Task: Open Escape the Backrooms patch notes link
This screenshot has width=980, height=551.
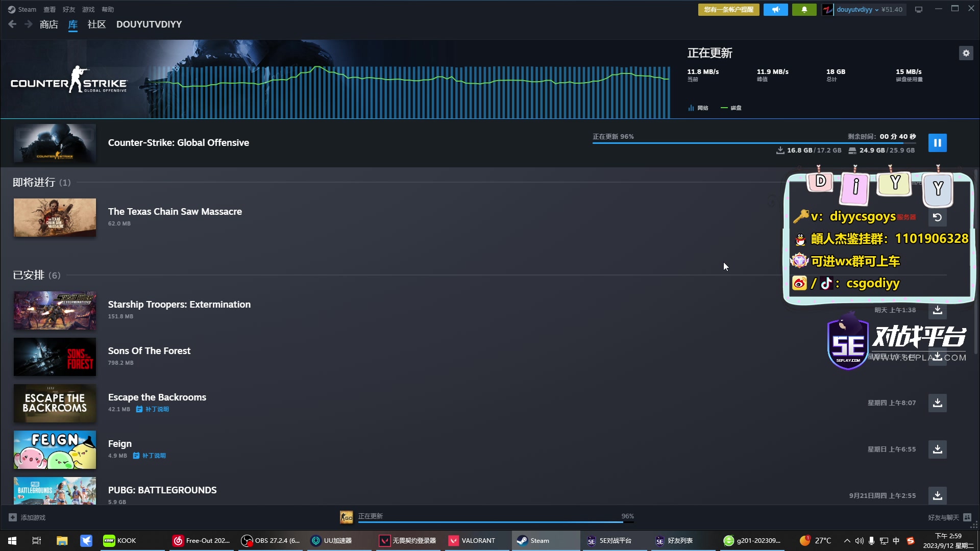Action: [x=157, y=409]
